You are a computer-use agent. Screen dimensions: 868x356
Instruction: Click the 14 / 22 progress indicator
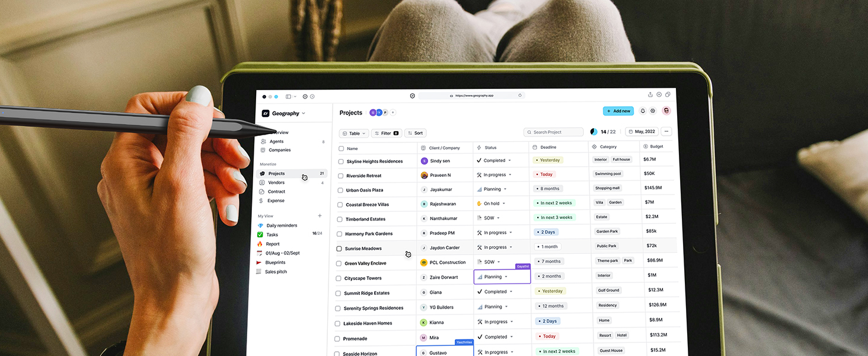pos(604,132)
